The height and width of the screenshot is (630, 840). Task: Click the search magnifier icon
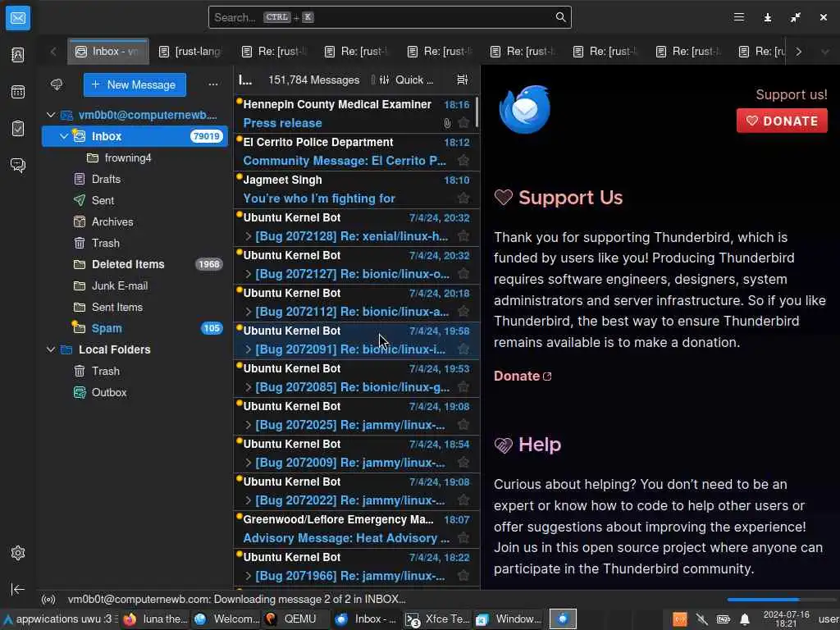(560, 17)
